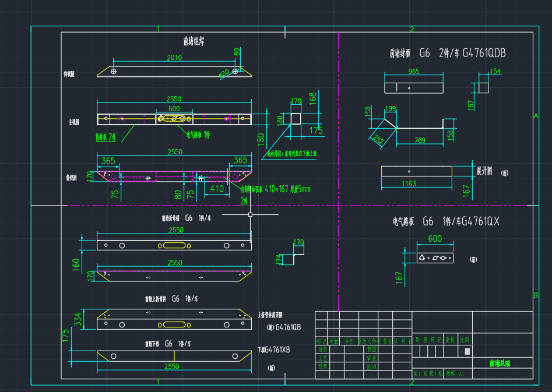
Task: Click the zone letter A on the border
Action: [536, 116]
